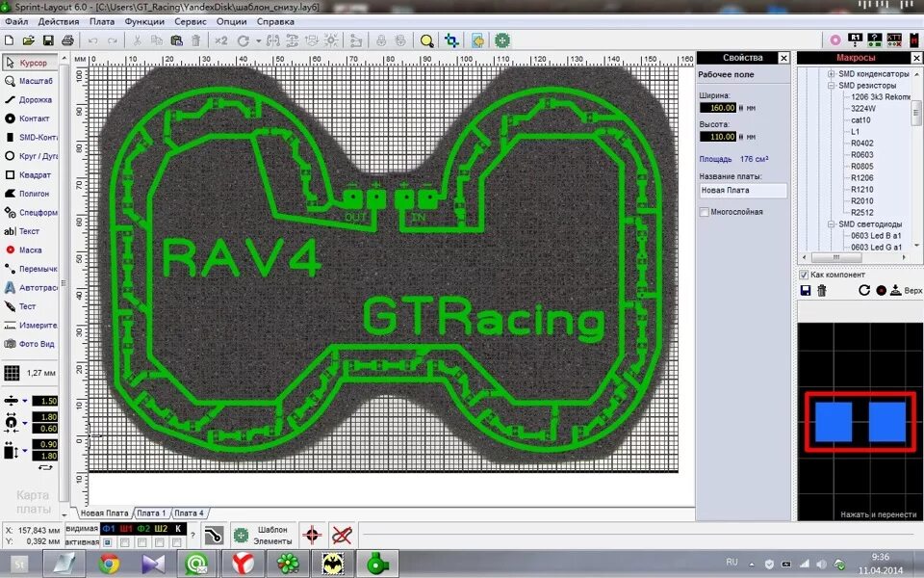
Task: Open the Функции menu
Action: (x=144, y=21)
